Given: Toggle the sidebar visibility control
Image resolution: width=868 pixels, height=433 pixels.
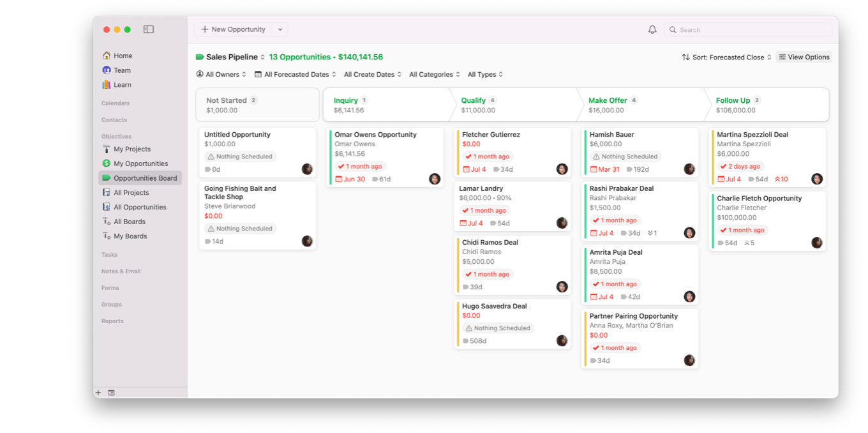Looking at the screenshot, I should click(x=149, y=29).
